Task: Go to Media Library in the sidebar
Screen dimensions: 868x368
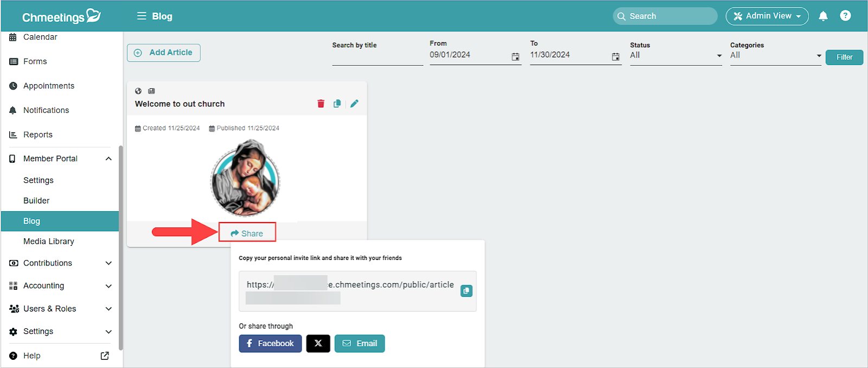Action: 49,242
